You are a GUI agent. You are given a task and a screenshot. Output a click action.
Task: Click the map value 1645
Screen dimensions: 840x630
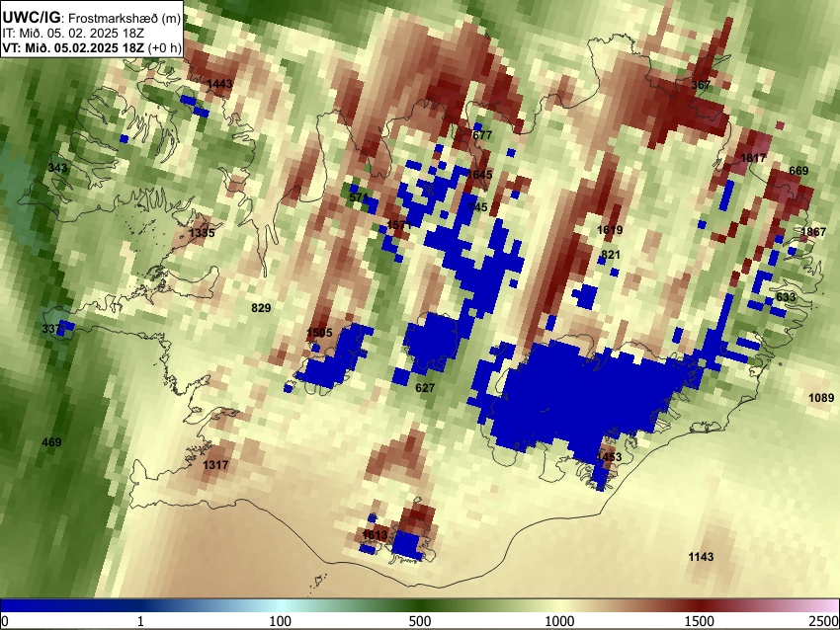pyautogui.click(x=479, y=175)
